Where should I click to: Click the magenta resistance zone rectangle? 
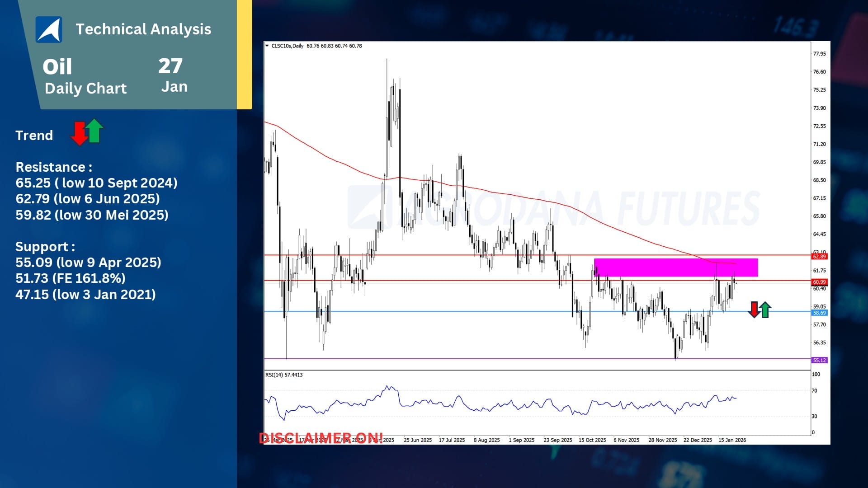tap(676, 267)
